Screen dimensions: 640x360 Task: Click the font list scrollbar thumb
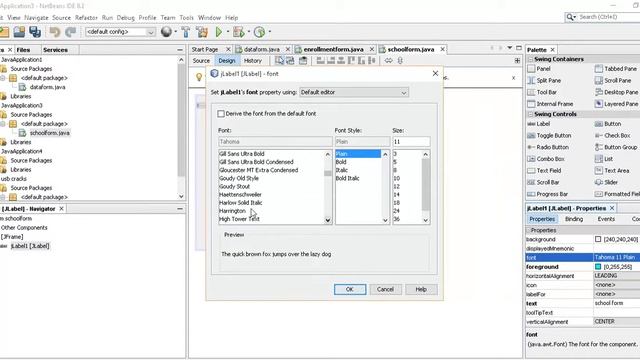pos(327,173)
